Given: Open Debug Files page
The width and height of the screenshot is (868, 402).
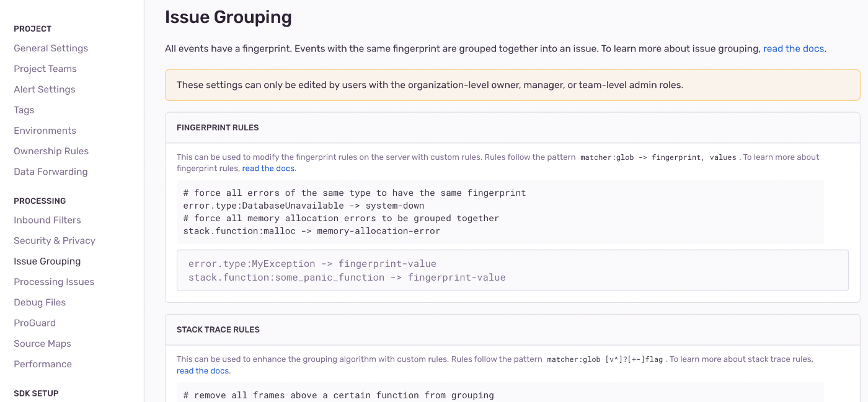Looking at the screenshot, I should 40,302.
